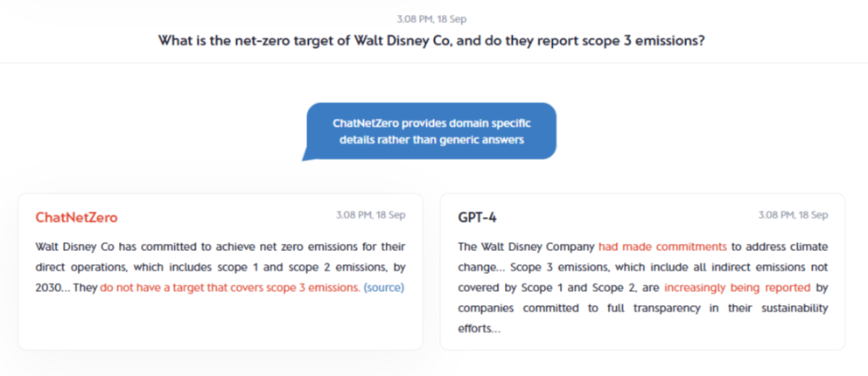This screenshot has height=376, width=868.
Task: Click "The Walt Disney Company" in GPT-4 answer
Action: coord(527,247)
